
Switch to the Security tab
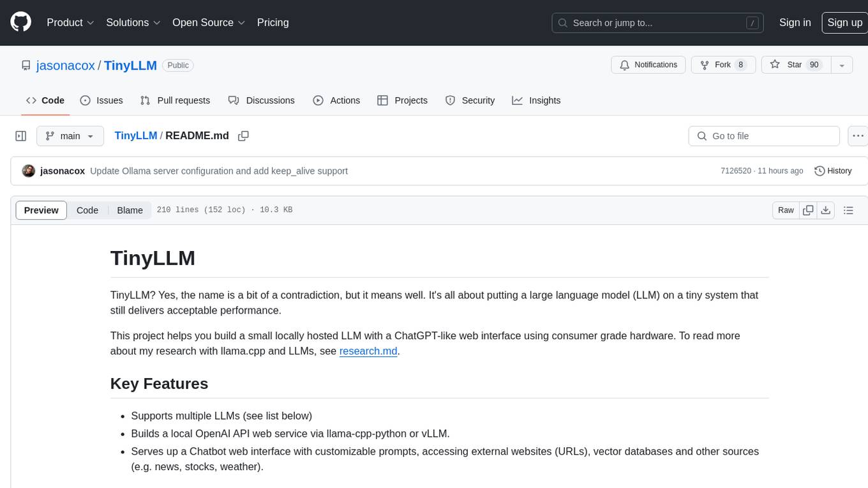470,100
